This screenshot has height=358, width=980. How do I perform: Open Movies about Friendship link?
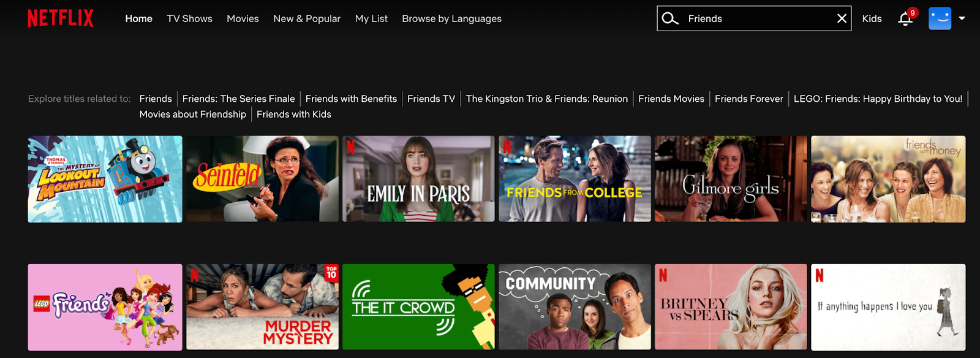click(192, 114)
